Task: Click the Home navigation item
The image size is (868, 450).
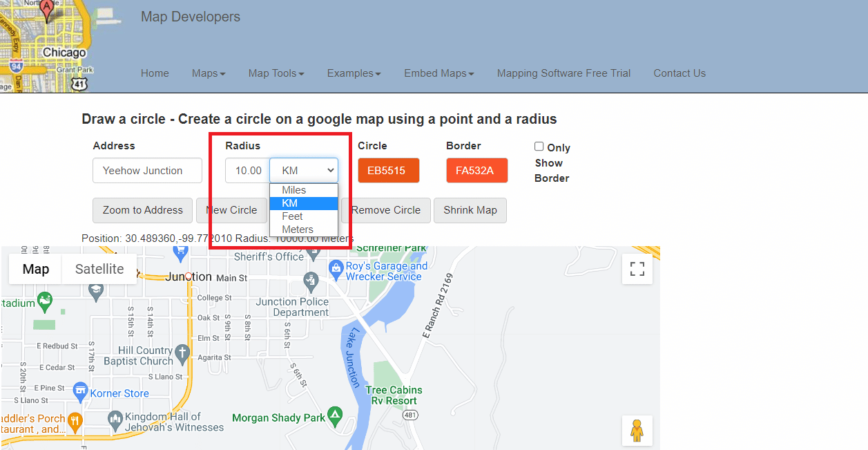Action: coord(155,73)
